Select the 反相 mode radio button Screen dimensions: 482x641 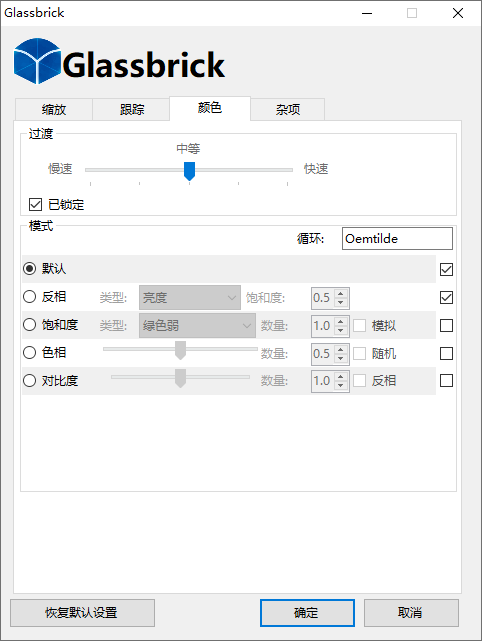(x=29, y=297)
